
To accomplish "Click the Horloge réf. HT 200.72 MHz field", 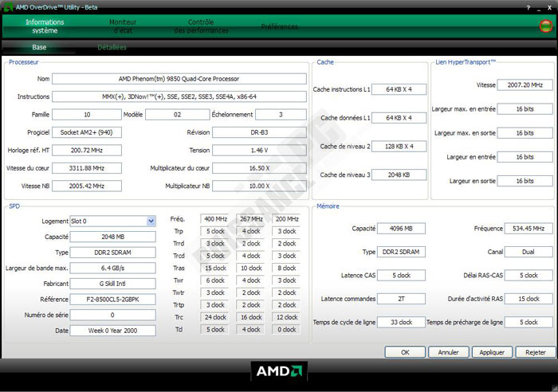I will click(87, 150).
